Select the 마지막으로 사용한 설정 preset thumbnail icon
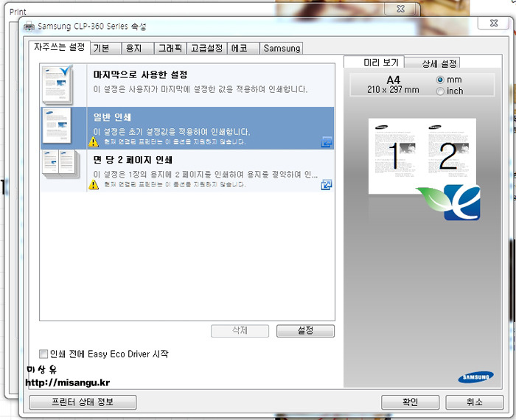516x420 pixels. pyautogui.click(x=57, y=85)
